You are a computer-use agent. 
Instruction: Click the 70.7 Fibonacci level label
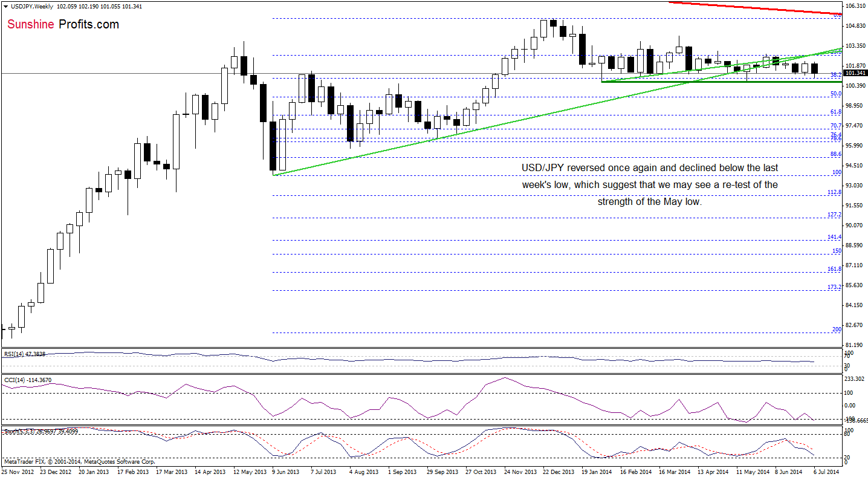coord(836,126)
